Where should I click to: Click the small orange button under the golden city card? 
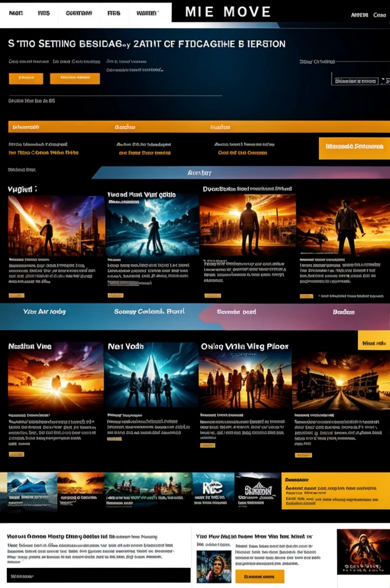pyautogui.click(x=212, y=296)
